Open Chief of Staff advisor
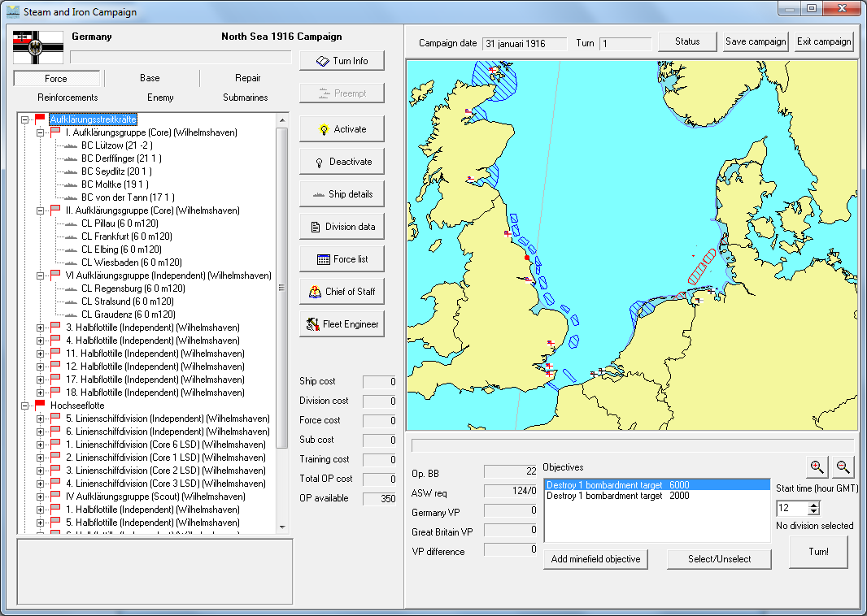 tap(342, 292)
